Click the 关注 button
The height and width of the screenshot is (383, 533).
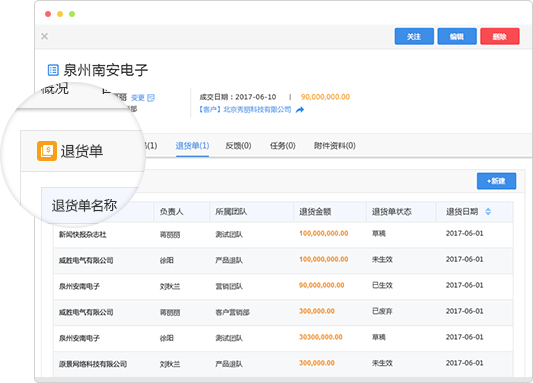[x=414, y=36]
